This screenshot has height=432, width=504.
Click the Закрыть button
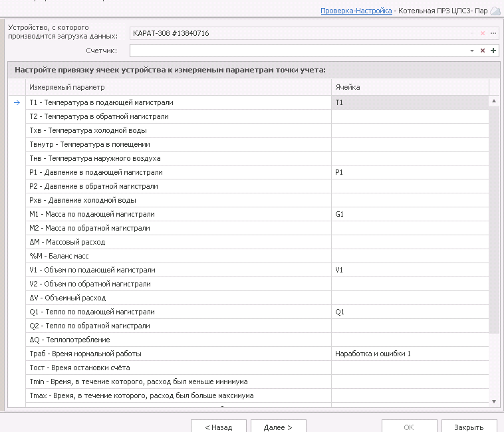click(469, 427)
